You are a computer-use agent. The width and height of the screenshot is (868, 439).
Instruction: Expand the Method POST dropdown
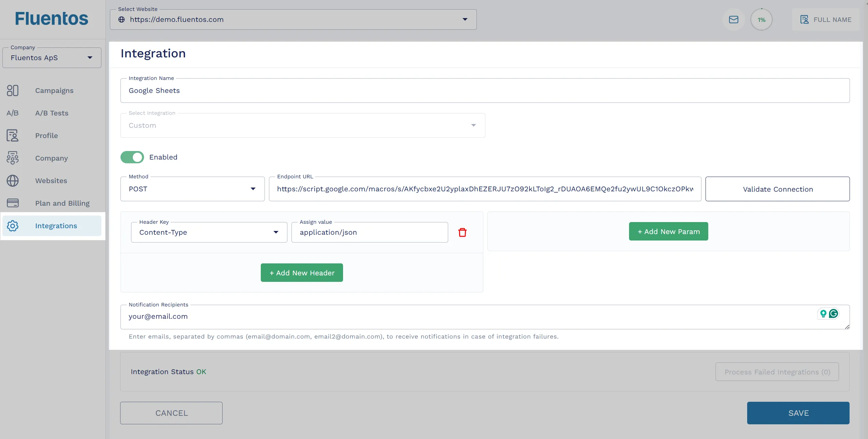253,189
